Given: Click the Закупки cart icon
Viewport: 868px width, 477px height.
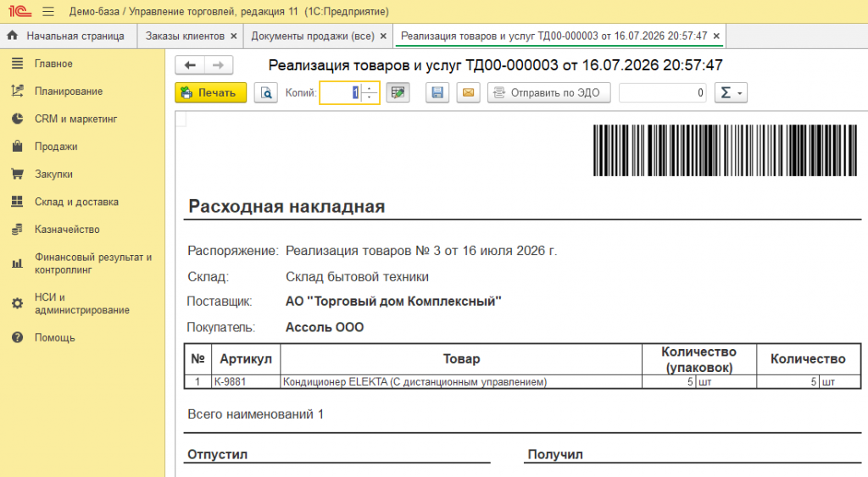Looking at the screenshot, I should point(18,174).
